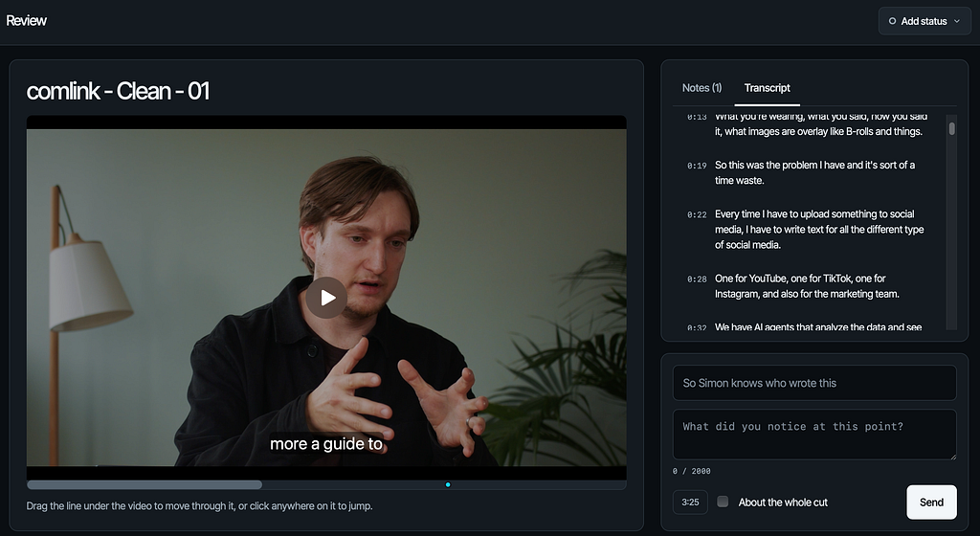Click the 'more a guide to' caption overlay
Screen dimensions: 980x536
pos(326,443)
